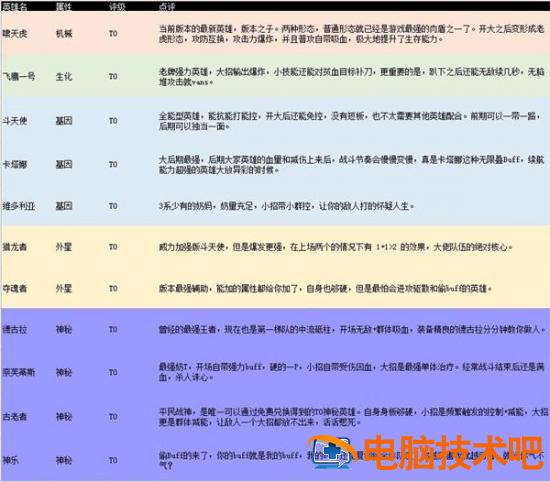This screenshot has width=550, height=482.
Task: Select the hero name in the 平民战神 row
Action: pos(14,417)
